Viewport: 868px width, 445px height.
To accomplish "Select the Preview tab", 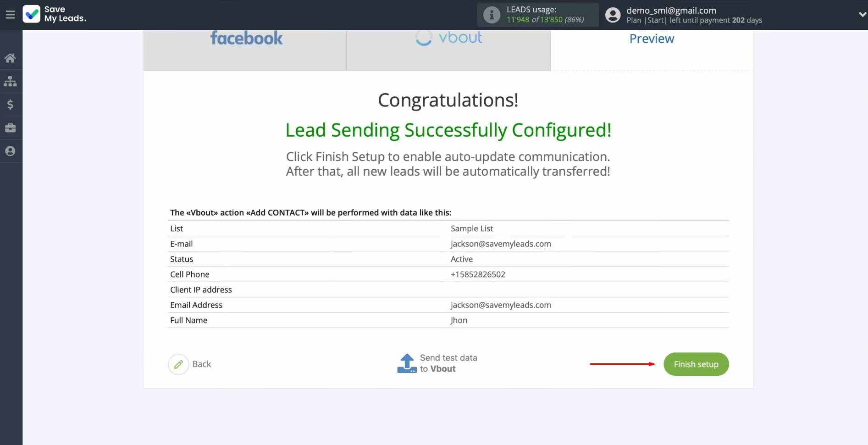I will [x=652, y=50].
